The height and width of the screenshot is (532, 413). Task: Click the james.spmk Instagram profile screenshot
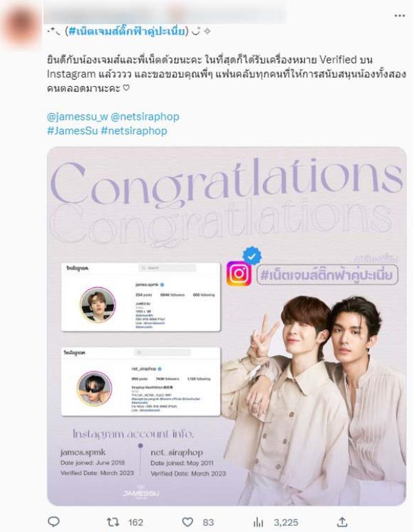tap(140, 297)
